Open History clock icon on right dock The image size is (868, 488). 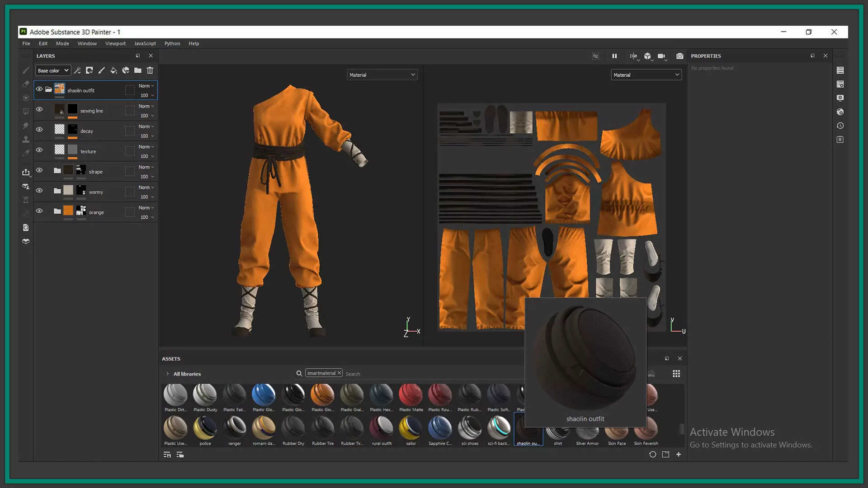pos(840,126)
